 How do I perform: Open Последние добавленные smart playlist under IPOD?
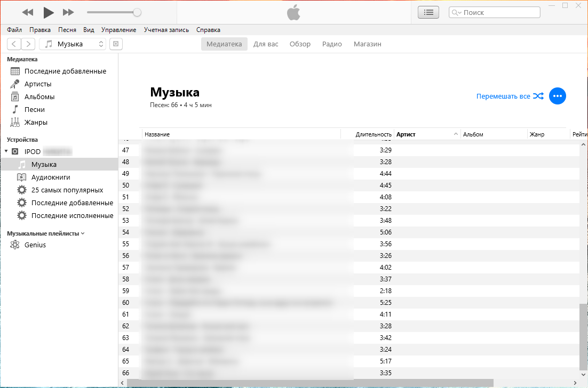point(59,203)
